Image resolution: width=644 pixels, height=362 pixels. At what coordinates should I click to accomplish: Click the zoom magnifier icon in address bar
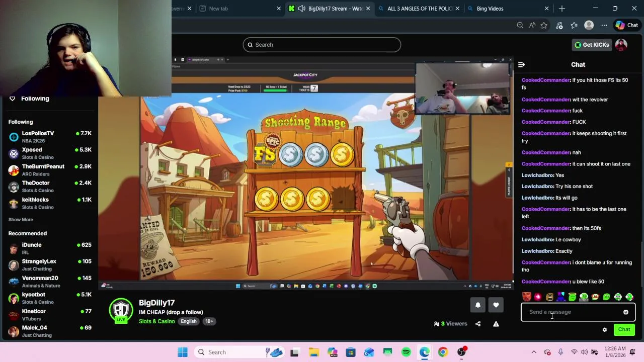(x=520, y=25)
